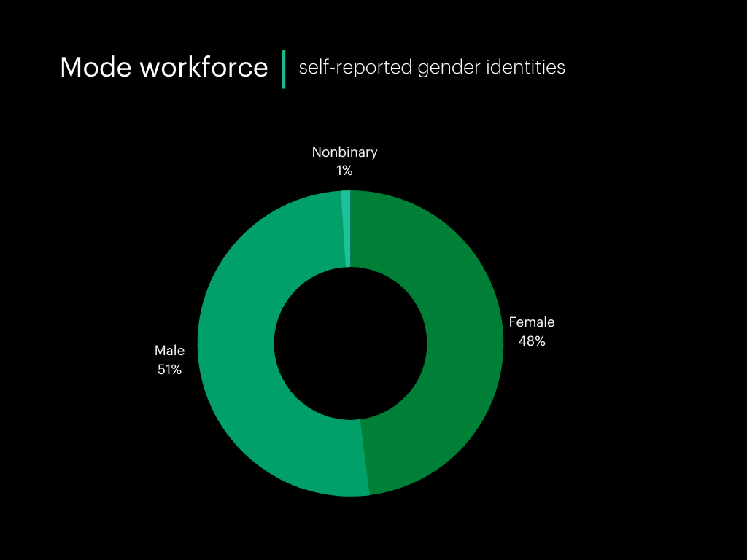This screenshot has width=747, height=560.
Task: Click the Mode workforce title
Action: click(165, 67)
